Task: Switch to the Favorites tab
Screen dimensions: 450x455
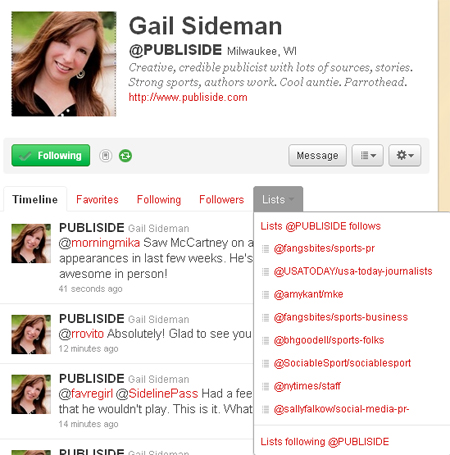Action: (x=97, y=199)
